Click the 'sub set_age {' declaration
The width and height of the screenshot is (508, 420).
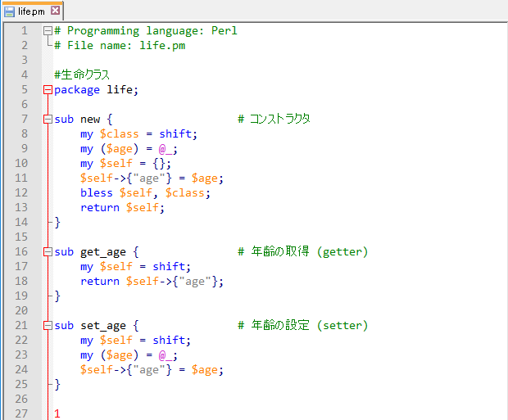pyautogui.click(x=97, y=326)
